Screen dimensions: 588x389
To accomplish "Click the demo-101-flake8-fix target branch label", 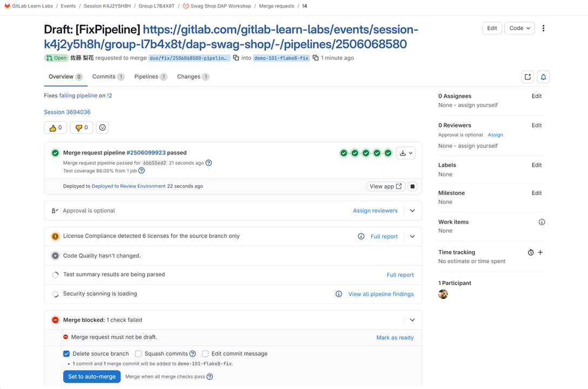I will 281,58.
